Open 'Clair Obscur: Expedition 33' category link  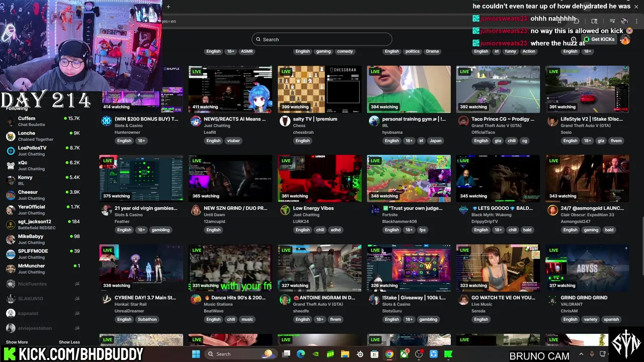click(x=587, y=215)
